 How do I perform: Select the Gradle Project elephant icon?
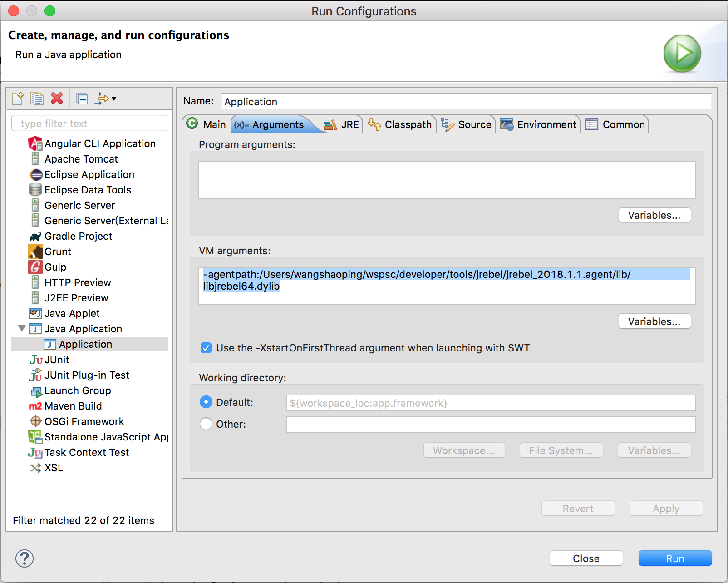point(35,237)
